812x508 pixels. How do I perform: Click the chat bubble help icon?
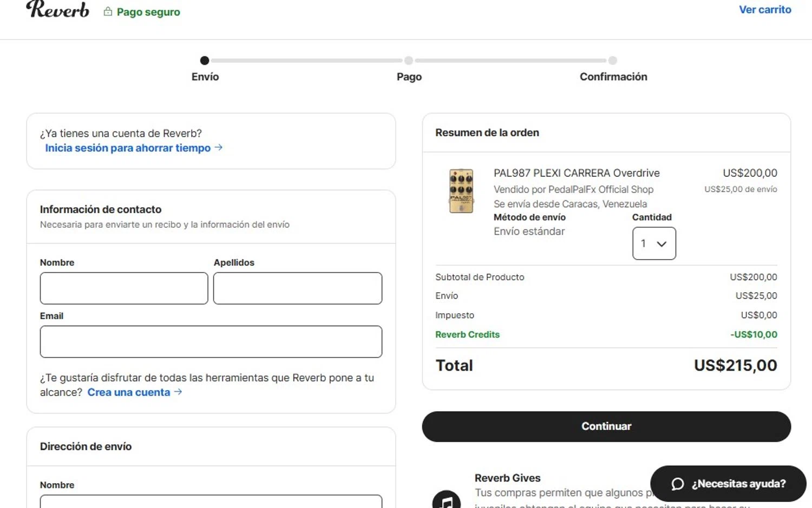677,484
